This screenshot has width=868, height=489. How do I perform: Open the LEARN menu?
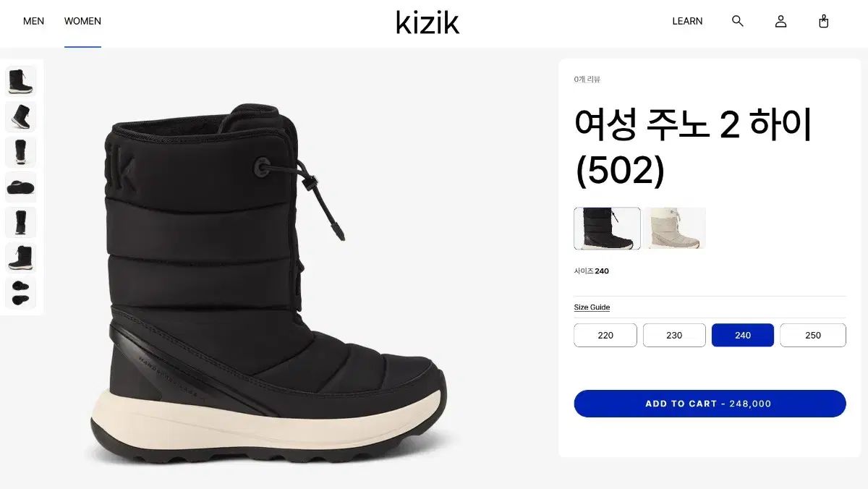tap(687, 21)
